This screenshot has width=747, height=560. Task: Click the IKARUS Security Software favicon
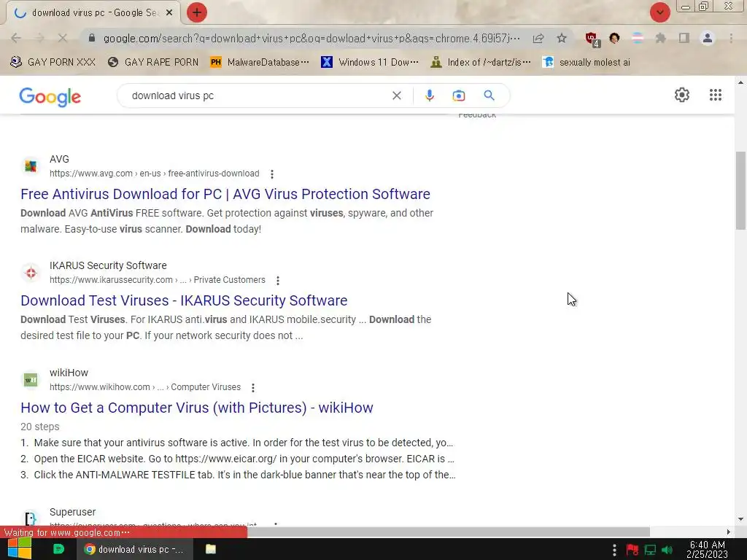(x=31, y=273)
